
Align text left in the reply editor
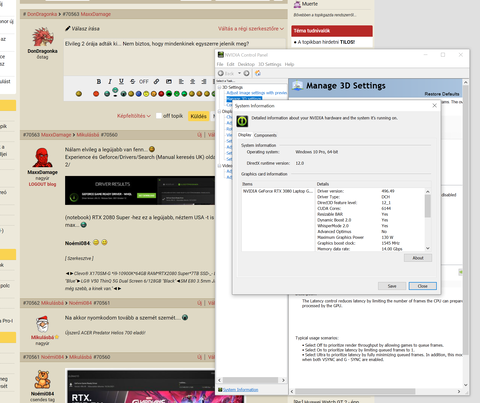(181, 81)
